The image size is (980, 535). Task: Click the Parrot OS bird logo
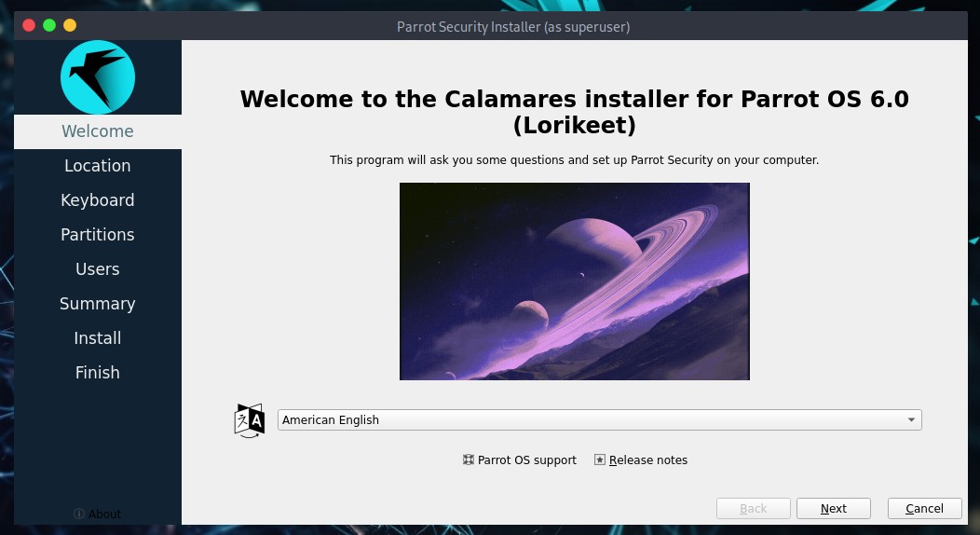pos(98,76)
